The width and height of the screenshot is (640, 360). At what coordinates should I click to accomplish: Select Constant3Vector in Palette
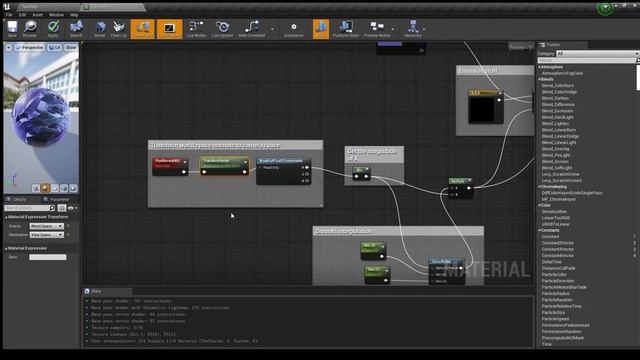click(558, 249)
